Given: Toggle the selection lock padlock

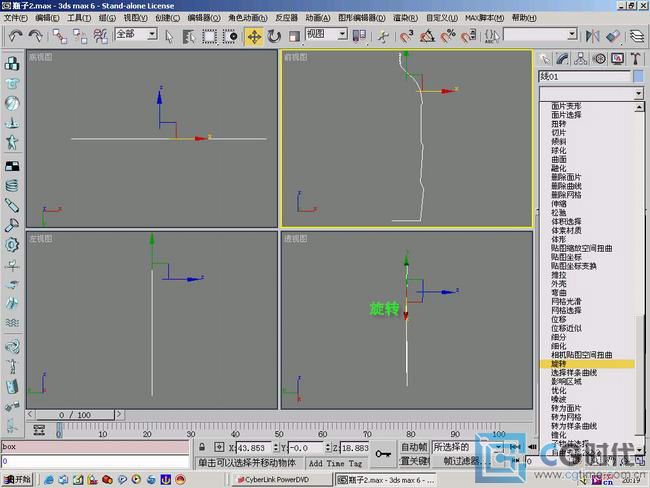Looking at the screenshot, I should (x=202, y=447).
